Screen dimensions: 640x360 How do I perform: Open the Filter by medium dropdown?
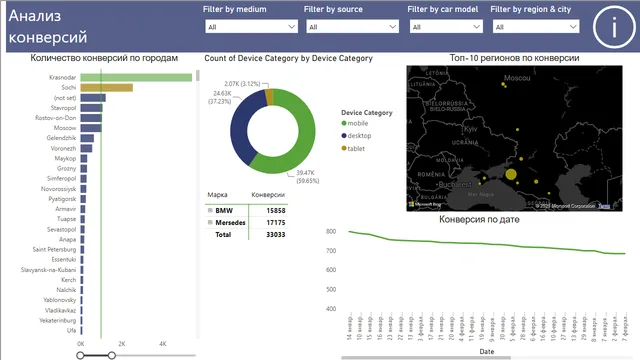tap(251, 27)
